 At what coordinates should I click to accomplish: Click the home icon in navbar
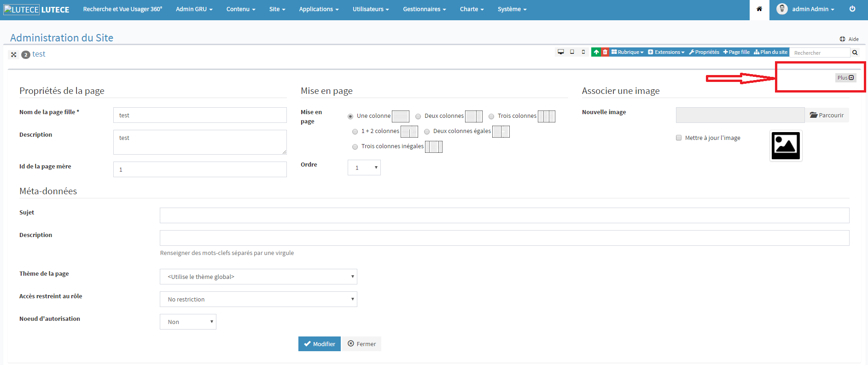click(x=759, y=9)
